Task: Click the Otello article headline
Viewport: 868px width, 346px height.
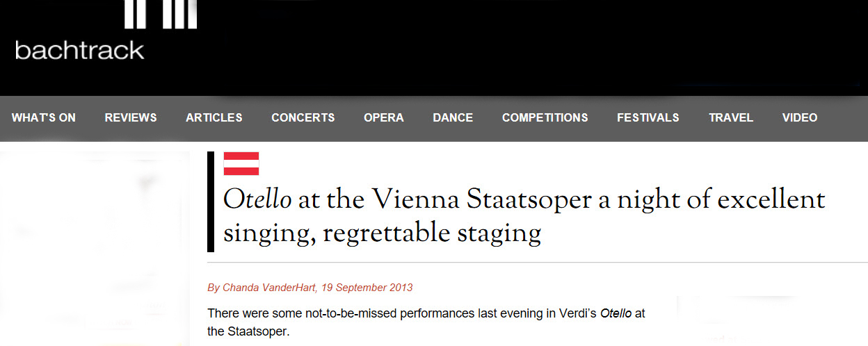Action: [524, 216]
